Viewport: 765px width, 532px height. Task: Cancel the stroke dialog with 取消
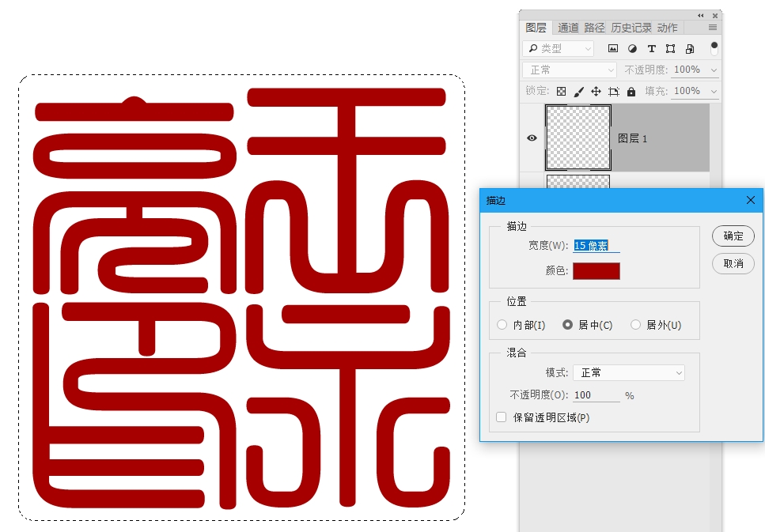pyautogui.click(x=733, y=264)
